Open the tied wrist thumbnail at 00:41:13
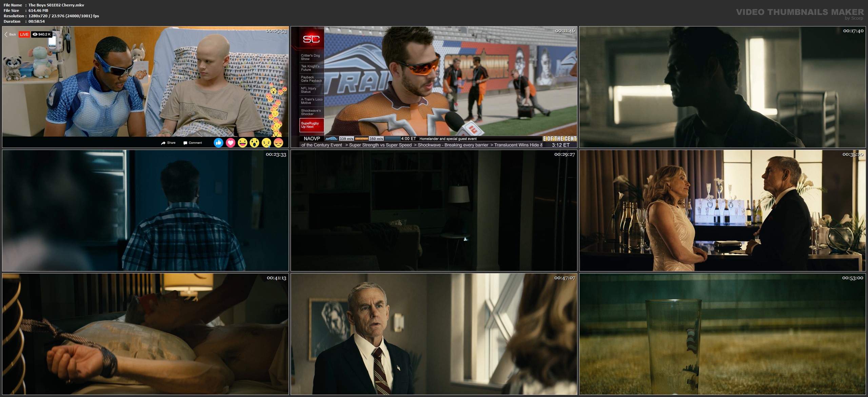868x397 pixels. pos(145,334)
